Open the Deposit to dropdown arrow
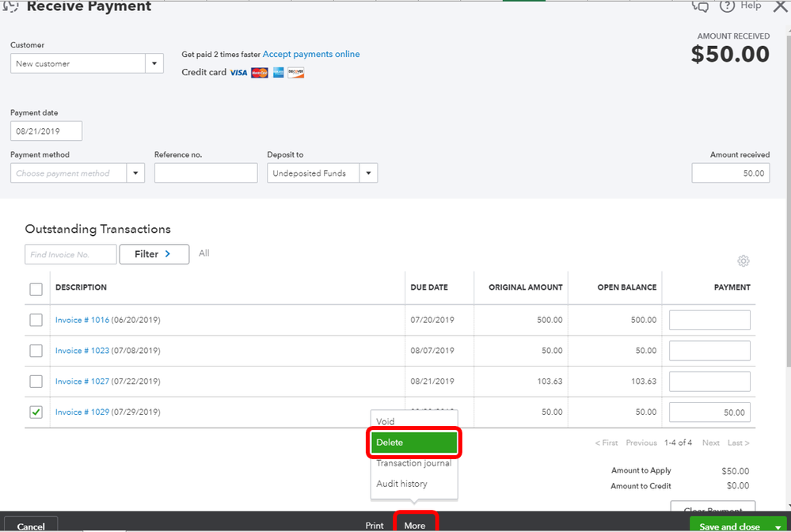 click(x=368, y=173)
